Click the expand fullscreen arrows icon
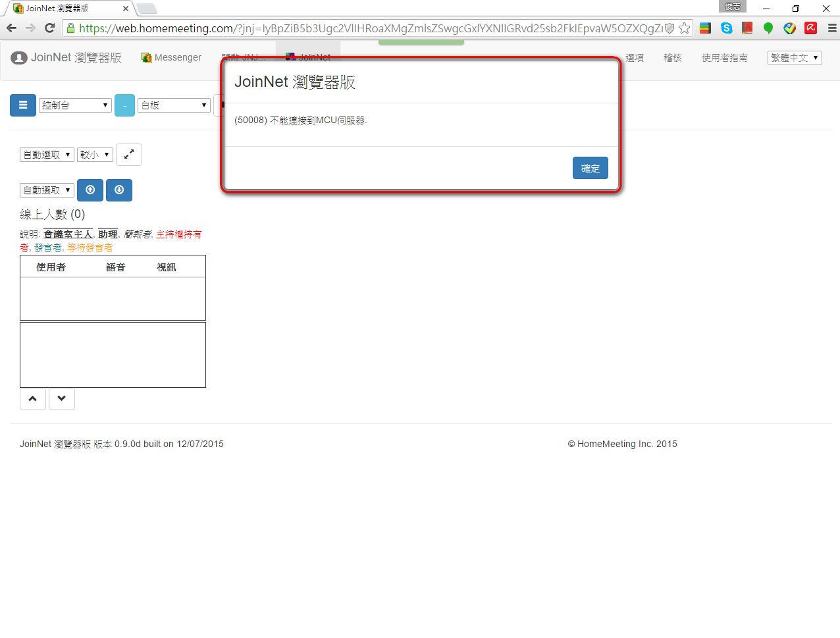840x638 pixels. point(129,154)
